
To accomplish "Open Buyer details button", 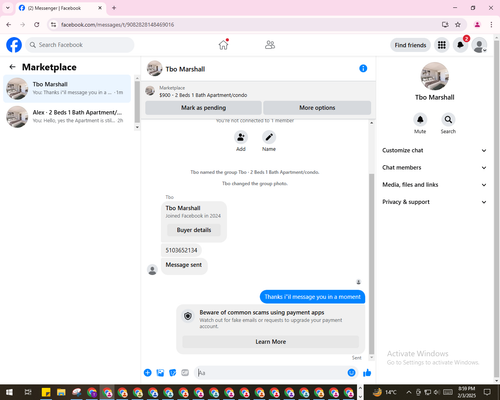I will pos(194,230).
